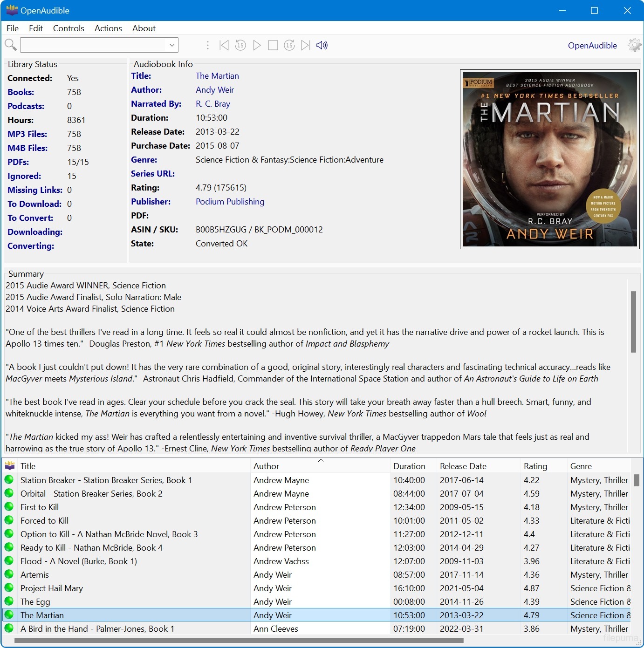Click the Missing Links status link

point(35,190)
